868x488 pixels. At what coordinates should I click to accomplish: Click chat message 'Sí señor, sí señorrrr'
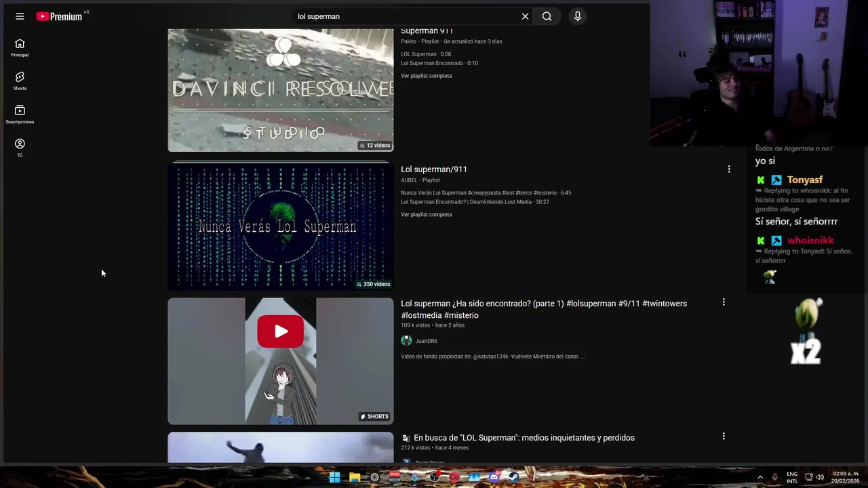pyautogui.click(x=797, y=222)
